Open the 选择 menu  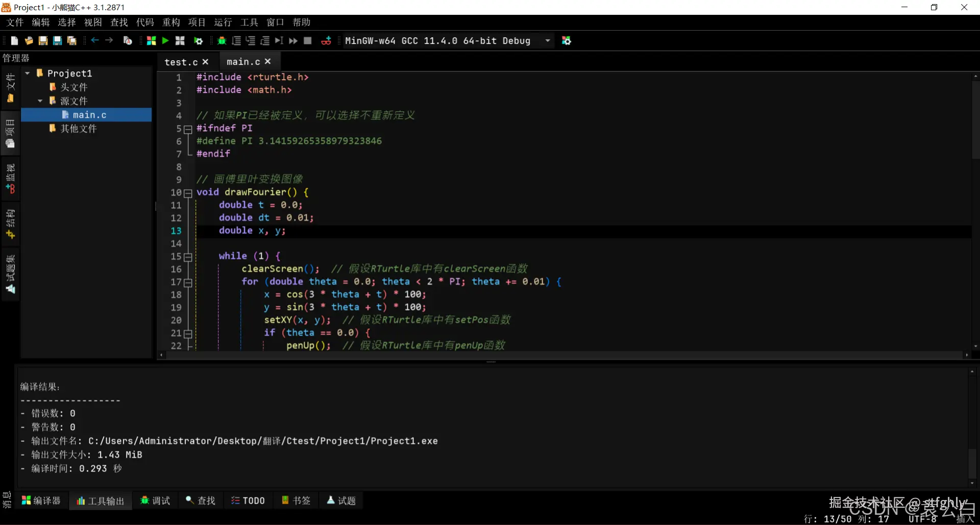pos(67,22)
